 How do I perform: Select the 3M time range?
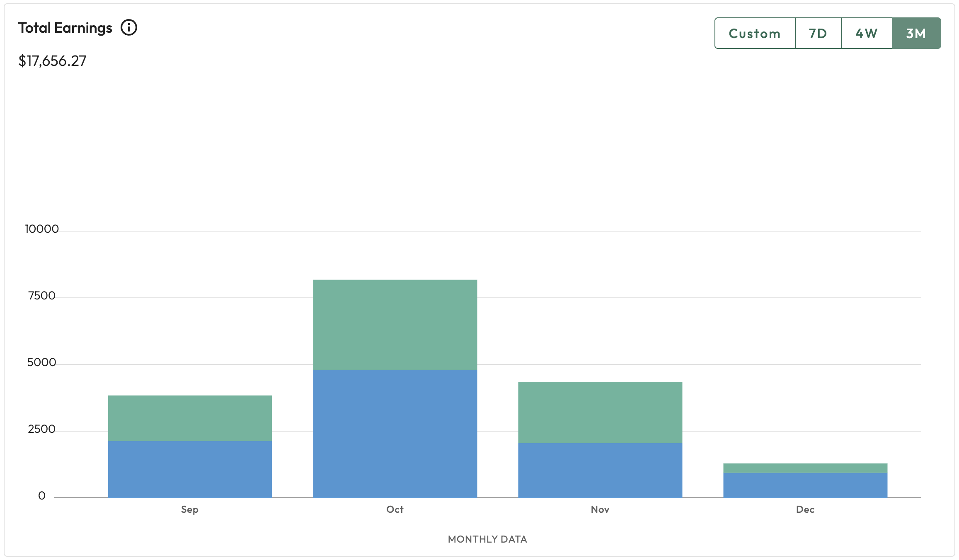(x=916, y=33)
